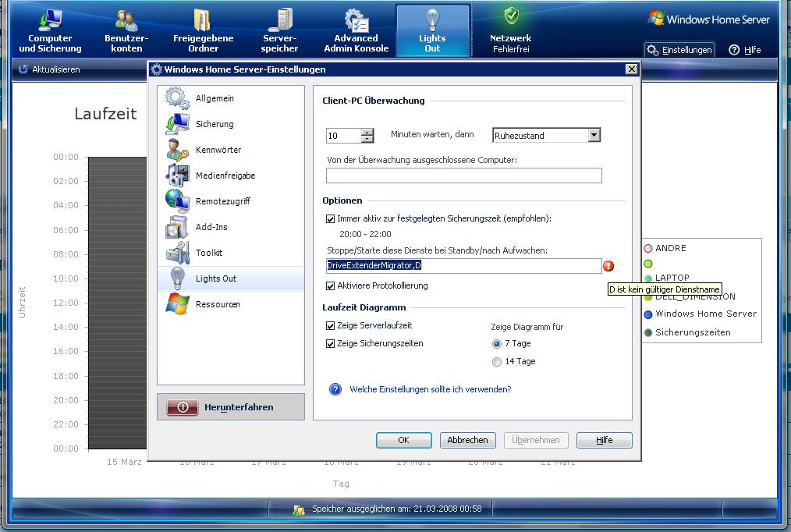Click red power icon on Herunterfahren
The image size is (791, 532).
pyautogui.click(x=183, y=407)
